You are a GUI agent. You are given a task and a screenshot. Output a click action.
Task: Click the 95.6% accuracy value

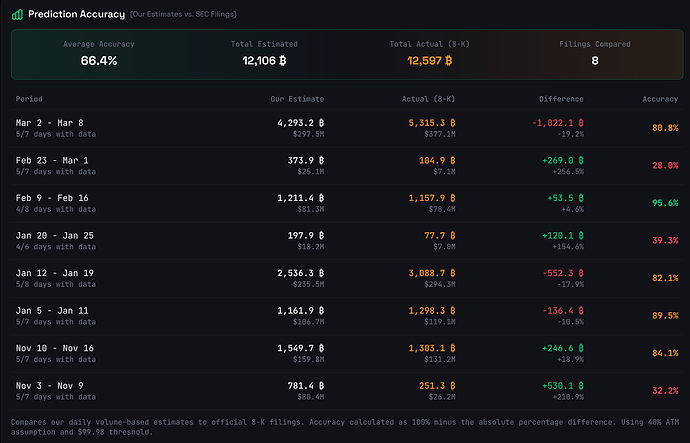click(x=665, y=203)
